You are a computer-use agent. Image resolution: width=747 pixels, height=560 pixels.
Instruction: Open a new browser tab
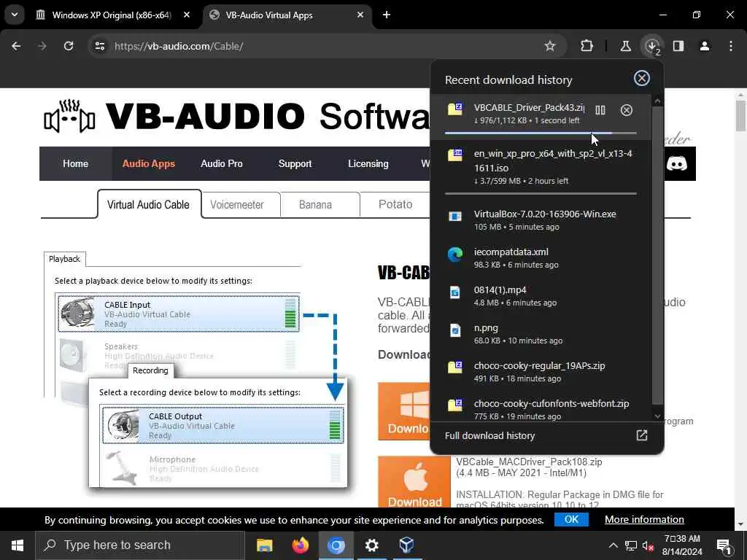click(x=387, y=15)
